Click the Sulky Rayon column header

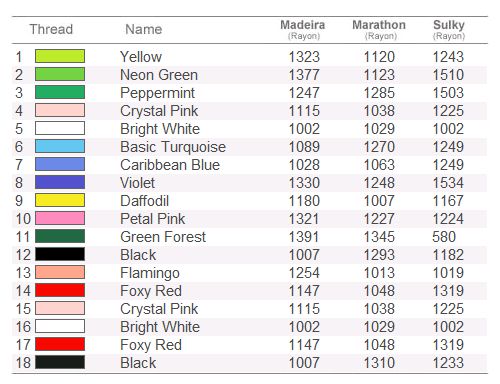(449, 29)
